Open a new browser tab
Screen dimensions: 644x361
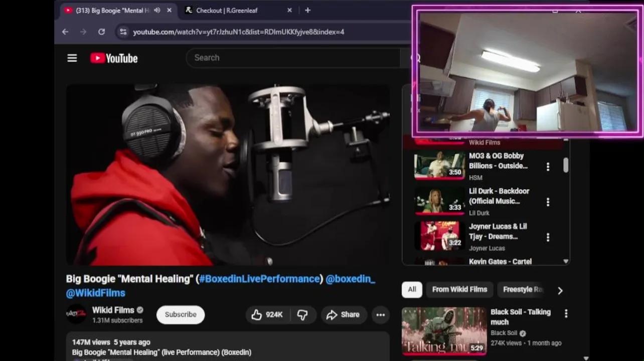pyautogui.click(x=307, y=10)
